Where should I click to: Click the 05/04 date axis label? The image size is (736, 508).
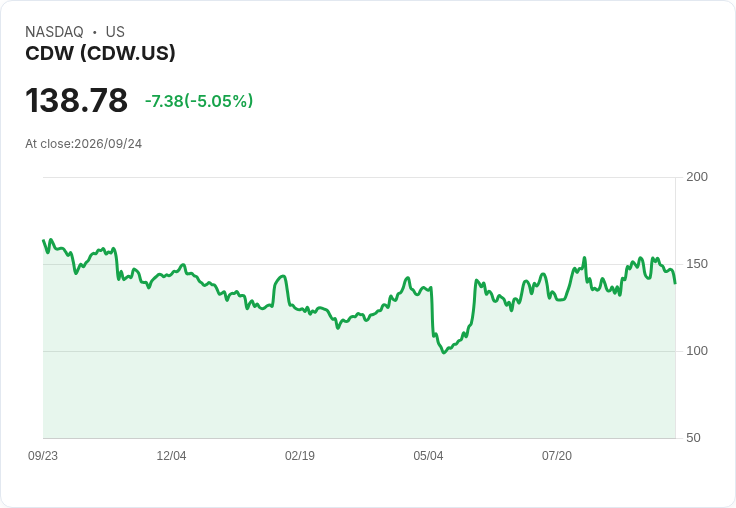tap(428, 456)
